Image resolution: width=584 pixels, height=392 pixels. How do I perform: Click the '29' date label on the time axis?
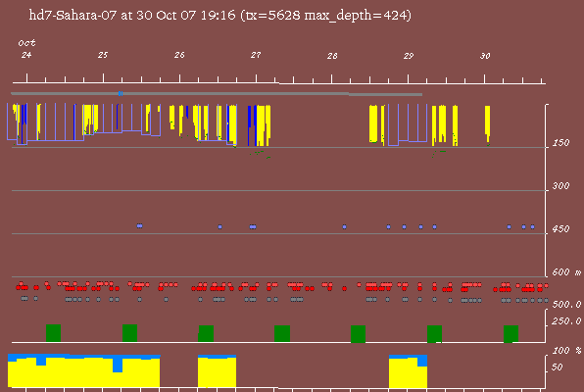pos(409,56)
